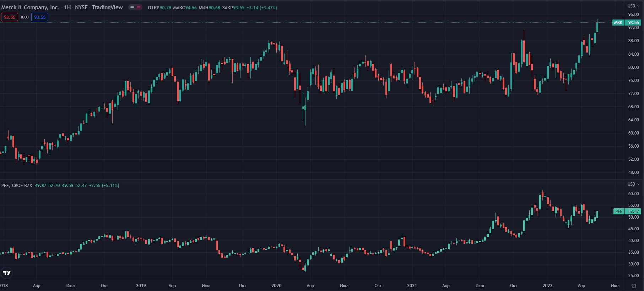This screenshot has width=644, height=291.
Task: Click the 2019 label on time axis
Action: [x=141, y=285]
